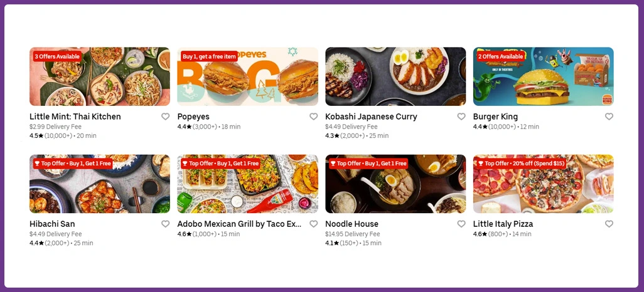Open the Noodle House restaurant name link
Viewport: 644px width, 292px height.
coord(352,224)
